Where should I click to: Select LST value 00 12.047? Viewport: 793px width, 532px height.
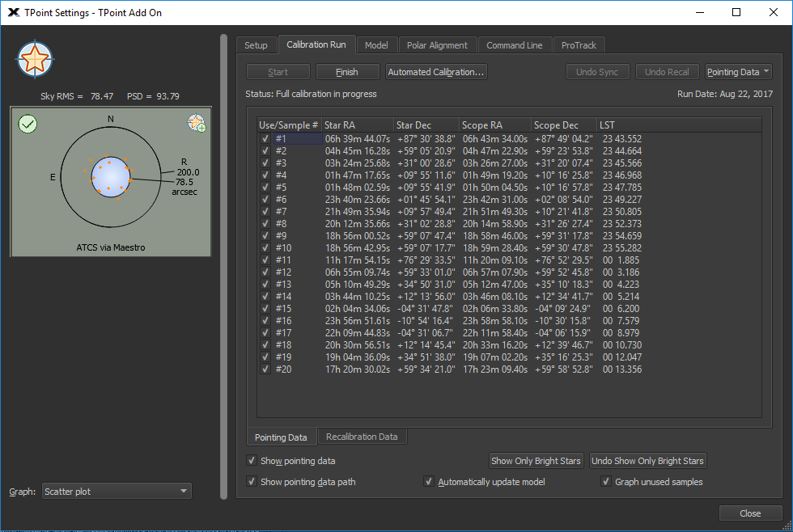click(x=622, y=357)
